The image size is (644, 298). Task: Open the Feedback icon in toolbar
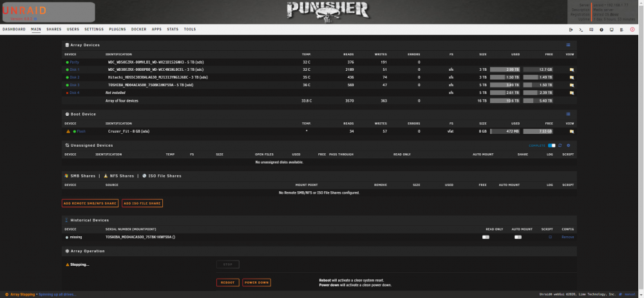[x=591, y=30]
